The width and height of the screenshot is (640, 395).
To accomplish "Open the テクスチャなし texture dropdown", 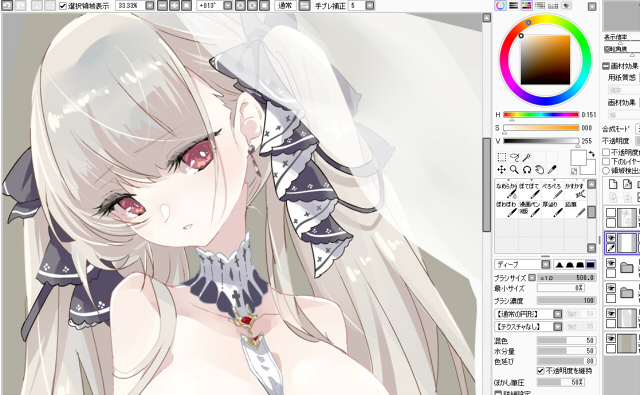I will pos(558,326).
